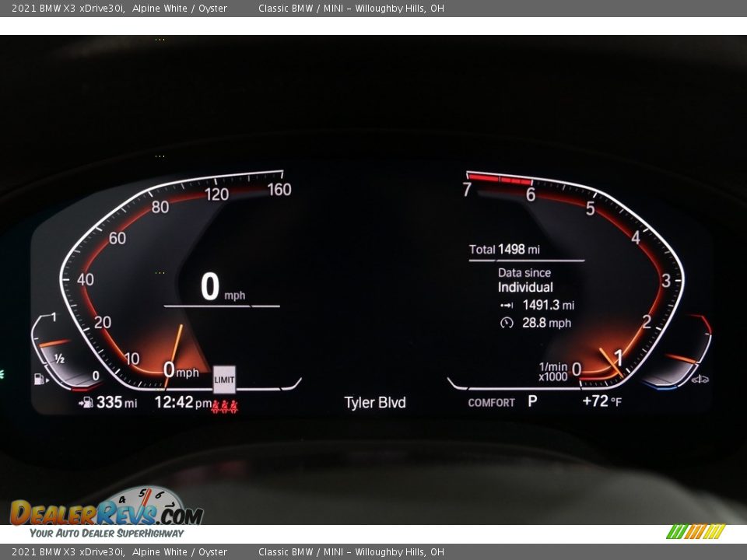
Task: Tap the empty 0 mark on the fuel gauge
Action: [x=96, y=376]
